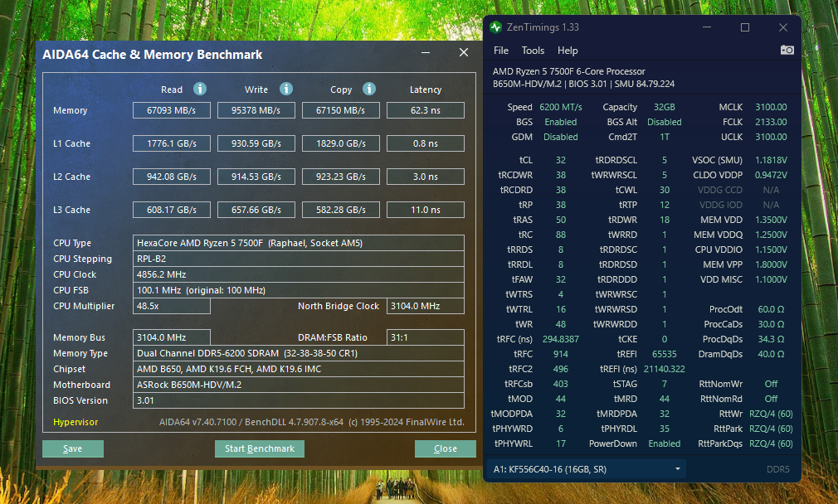This screenshot has height=504, width=838.
Task: Click FCLK value 2133.00
Action: [x=771, y=122]
